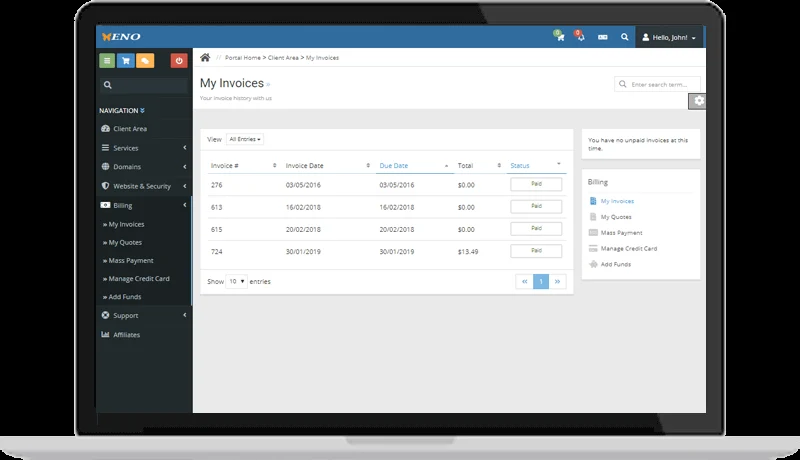The width and height of the screenshot is (800, 460).
Task: Click the orange chat bubbles icon
Action: pyautogui.click(x=145, y=61)
